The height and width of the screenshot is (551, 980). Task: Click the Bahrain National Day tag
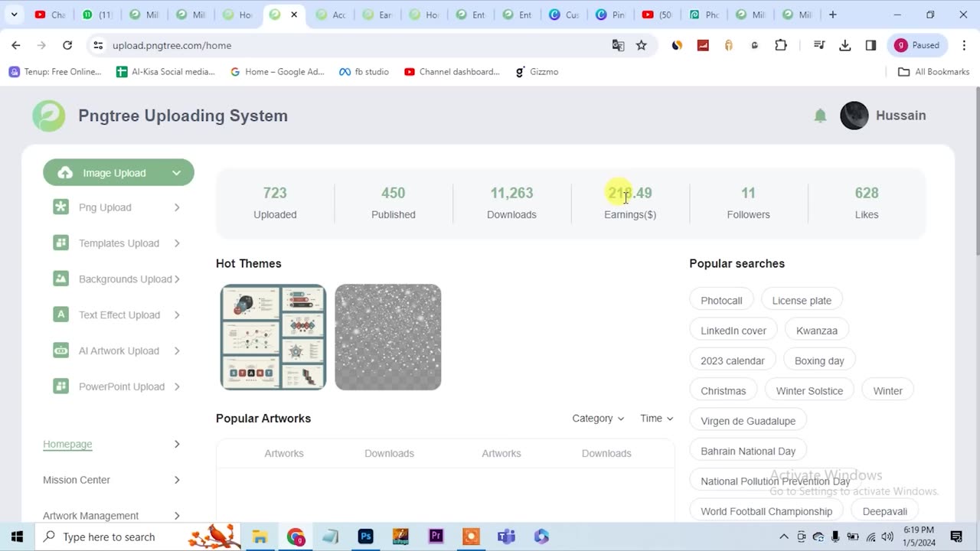tap(748, 451)
